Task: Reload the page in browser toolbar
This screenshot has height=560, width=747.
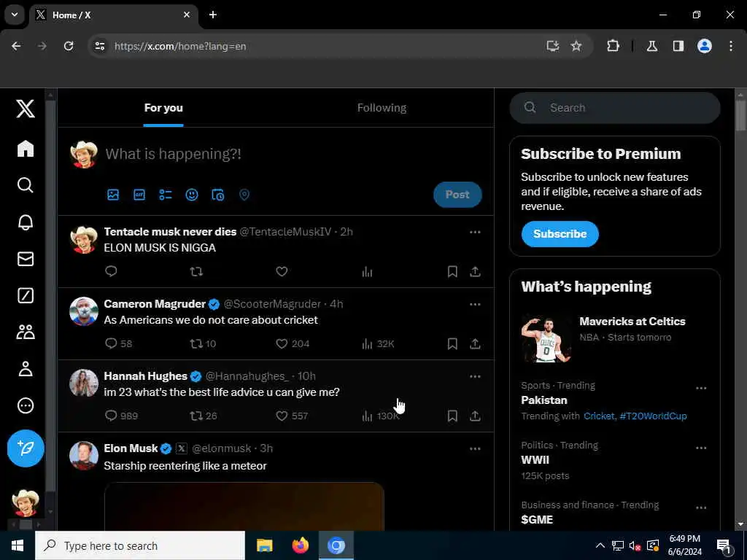Action: point(69,46)
